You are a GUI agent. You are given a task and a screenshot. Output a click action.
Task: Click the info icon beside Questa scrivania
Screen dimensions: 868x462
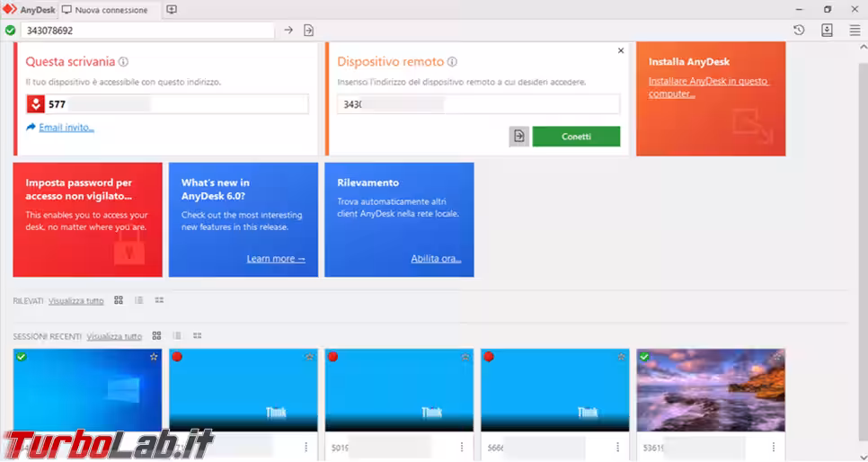[x=124, y=62]
